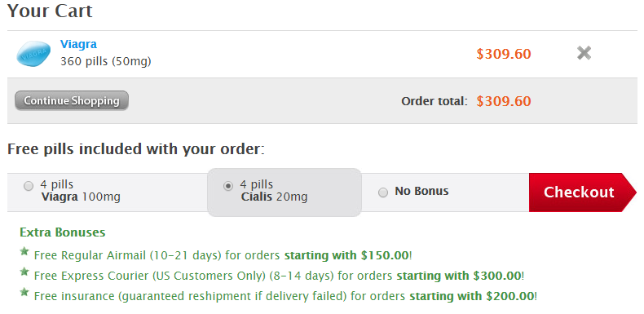The height and width of the screenshot is (314, 644).
Task: Click the Viagra item price $309.60
Action: (504, 54)
